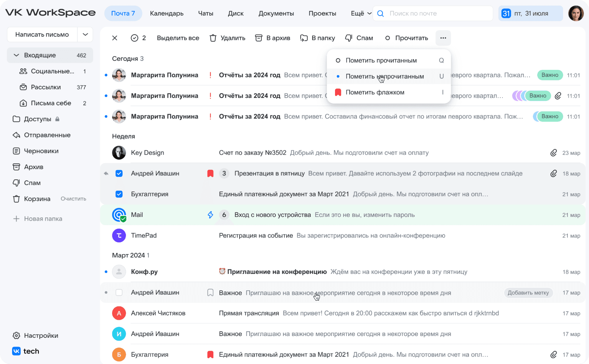Click the search magnifier icon
589x364 pixels.
tap(380, 14)
